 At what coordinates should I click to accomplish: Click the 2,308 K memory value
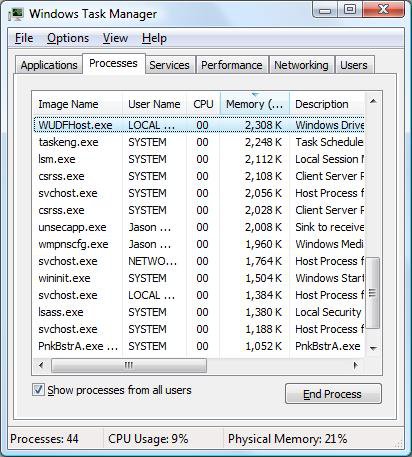[x=263, y=125]
